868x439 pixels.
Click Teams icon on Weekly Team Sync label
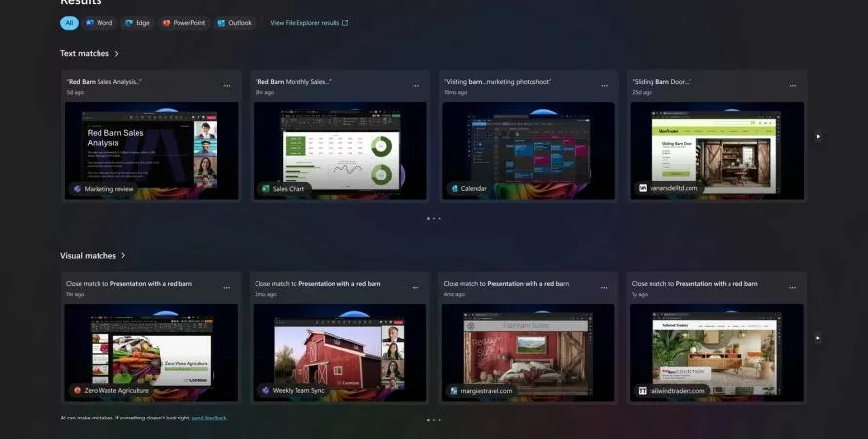265,390
